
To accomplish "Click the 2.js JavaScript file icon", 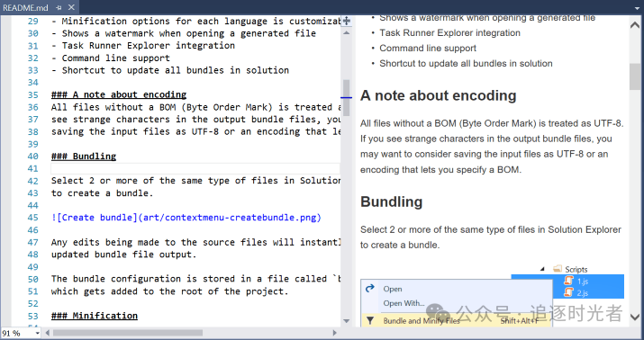I will pyautogui.click(x=568, y=292).
